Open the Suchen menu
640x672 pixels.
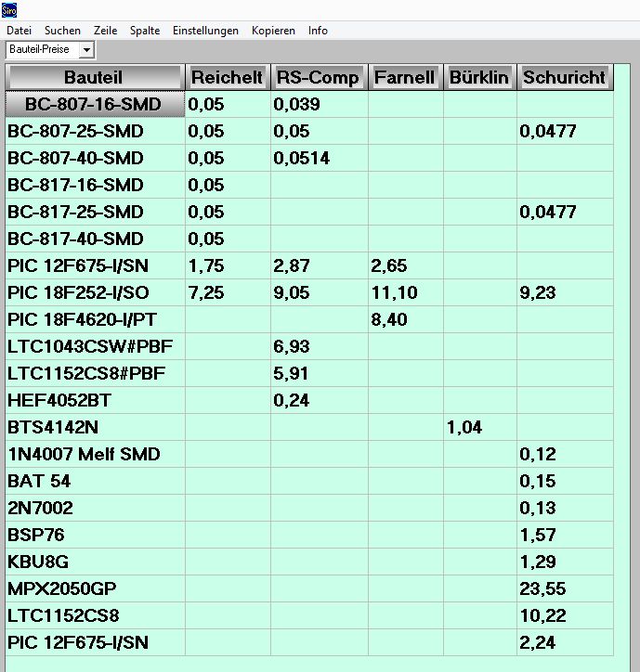[62, 31]
